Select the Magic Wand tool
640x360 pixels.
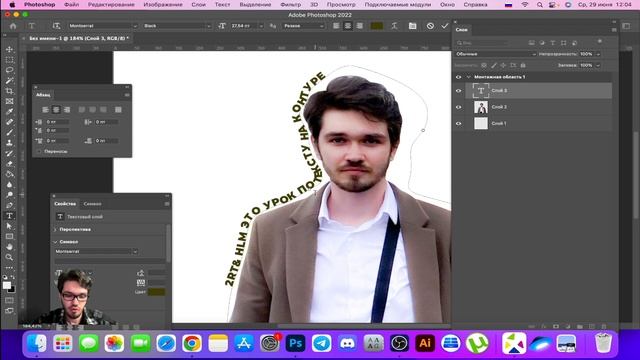click(9, 80)
